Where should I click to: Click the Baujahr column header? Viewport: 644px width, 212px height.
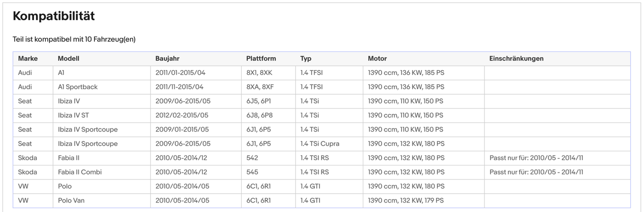(167, 58)
